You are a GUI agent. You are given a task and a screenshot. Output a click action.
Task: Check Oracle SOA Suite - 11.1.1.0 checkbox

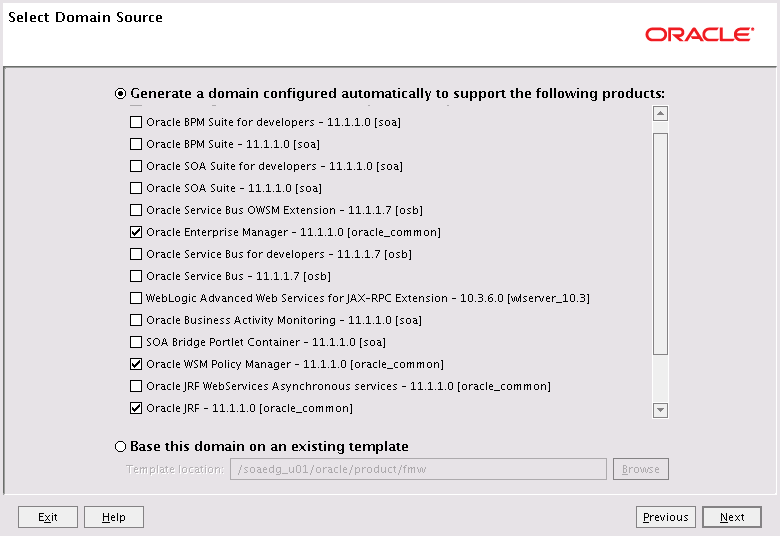point(136,188)
